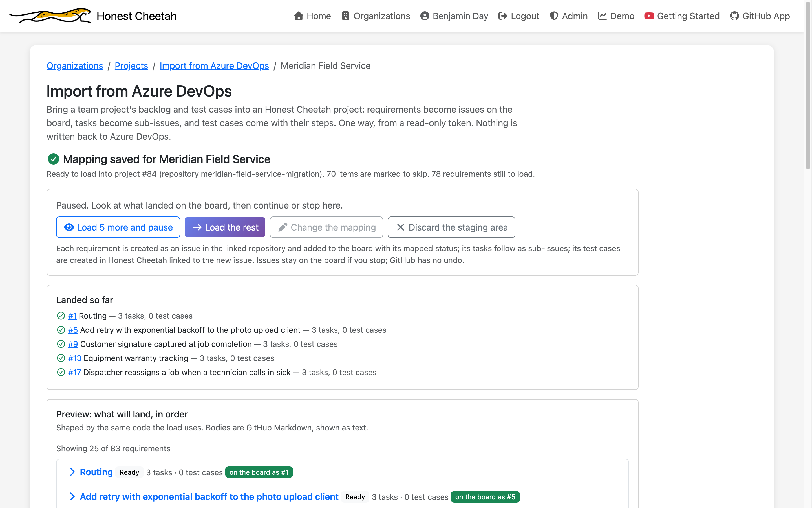Click the Organizations building icon

(346, 16)
